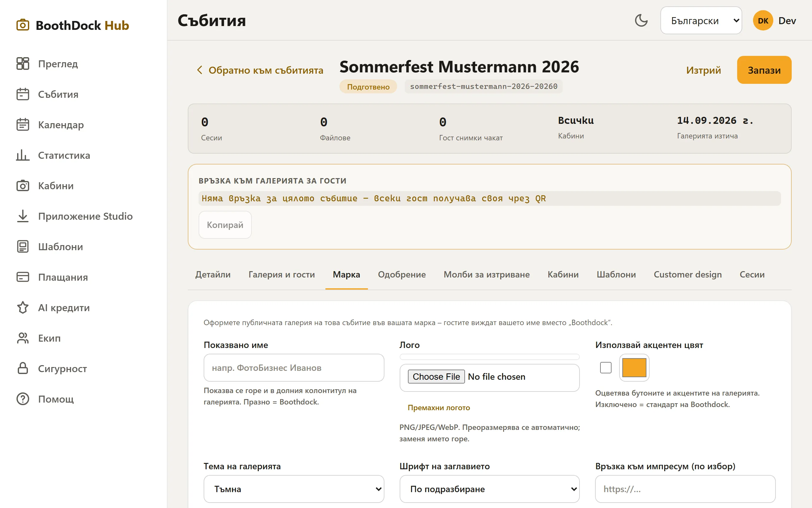Screen dimensions: 812x508
Task: Open the Кабини camera icon
Action: point(23,185)
